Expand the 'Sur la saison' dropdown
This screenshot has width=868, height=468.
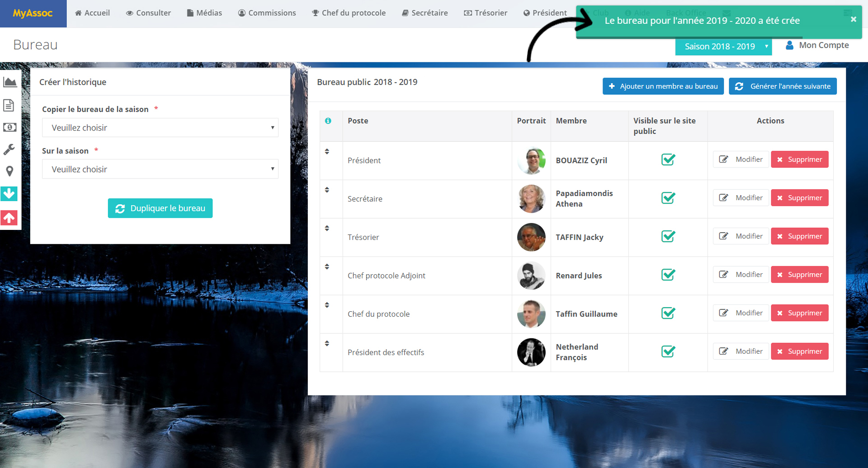(160, 169)
